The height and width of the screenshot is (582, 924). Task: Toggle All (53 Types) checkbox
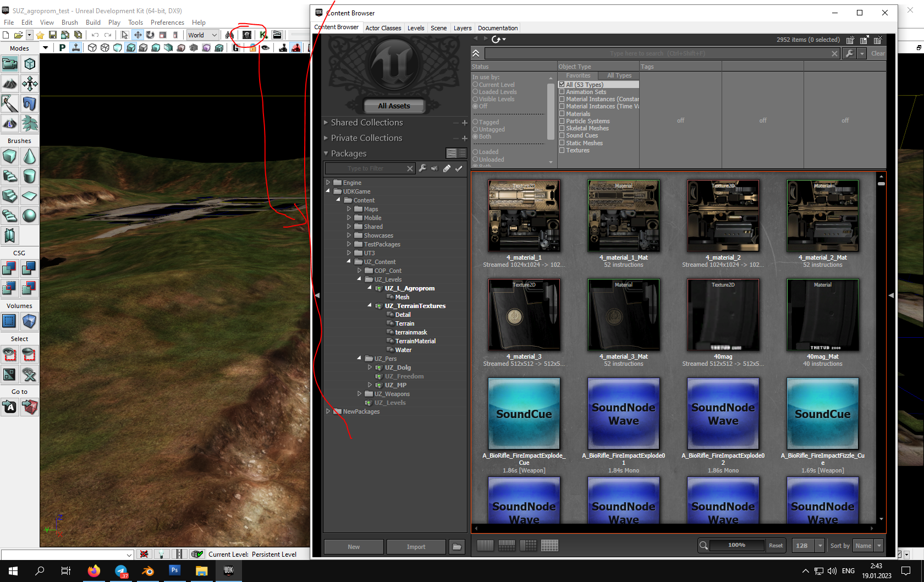[562, 85]
